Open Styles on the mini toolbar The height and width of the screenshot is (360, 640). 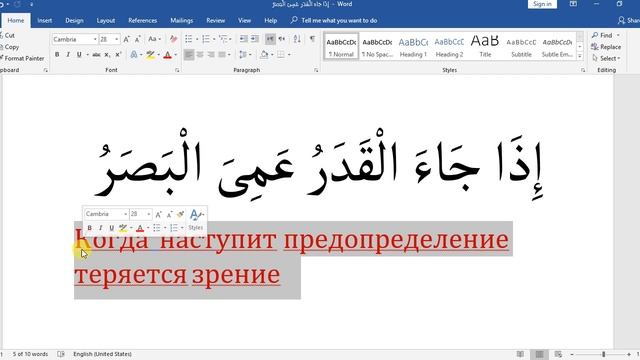coord(196,220)
